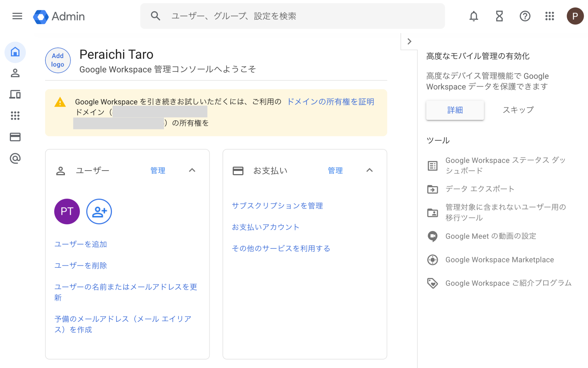Viewport: 588px width, 368px height.
Task: Open the Google apps grid launcher
Action: (550, 16)
